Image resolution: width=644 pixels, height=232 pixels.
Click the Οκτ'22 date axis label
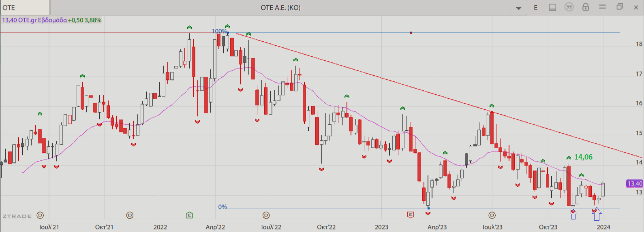[326, 227]
